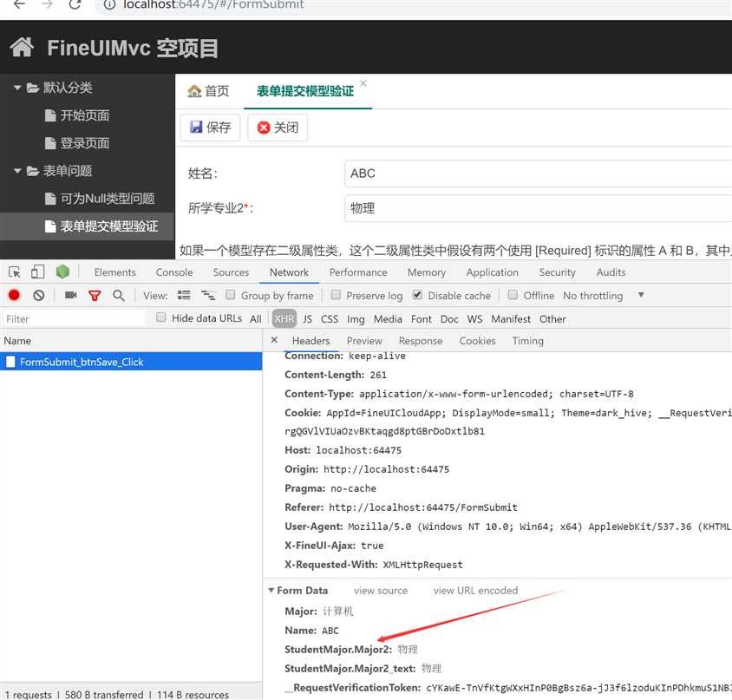Select the All request type filter
This screenshot has width=732, height=700.
[255, 319]
